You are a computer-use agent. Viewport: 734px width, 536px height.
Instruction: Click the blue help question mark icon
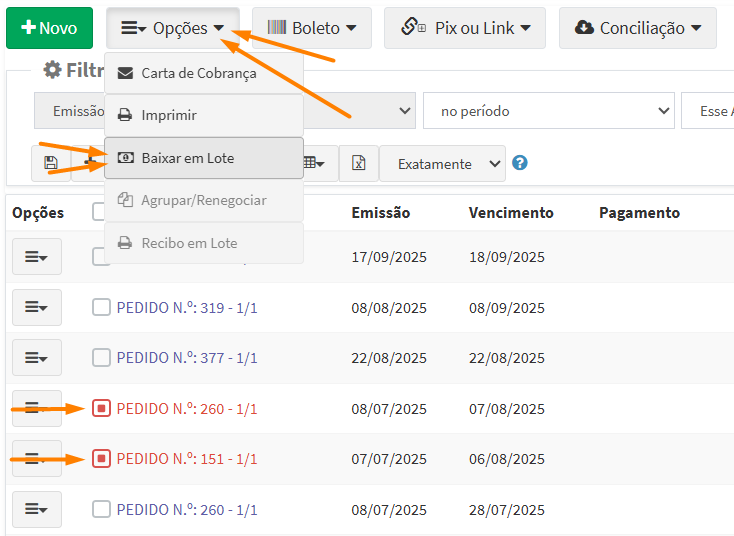click(x=520, y=163)
